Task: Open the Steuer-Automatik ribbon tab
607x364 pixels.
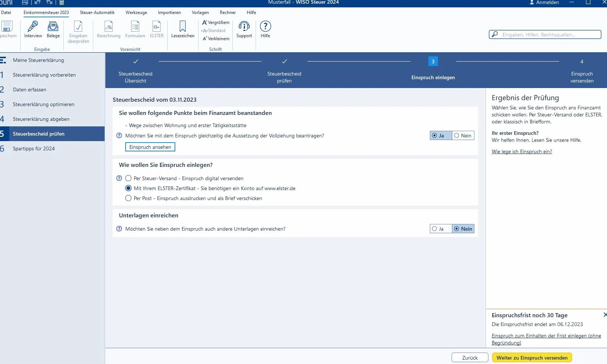Action: click(x=97, y=13)
